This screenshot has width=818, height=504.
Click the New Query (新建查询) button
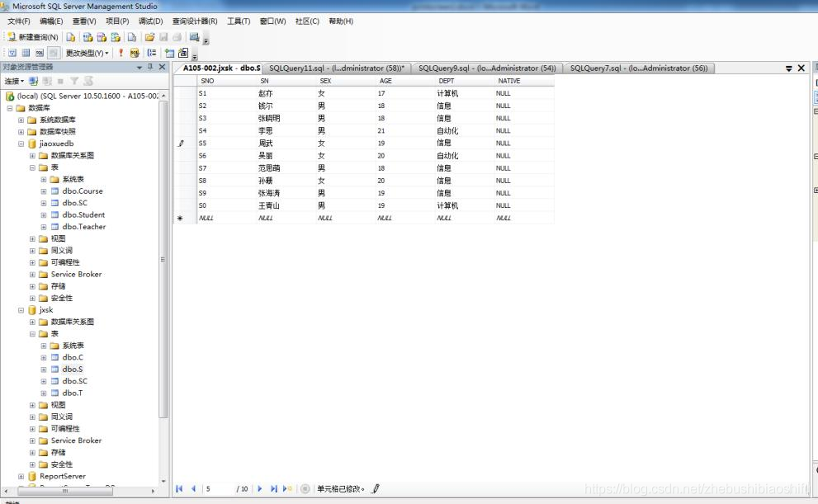click(x=33, y=37)
